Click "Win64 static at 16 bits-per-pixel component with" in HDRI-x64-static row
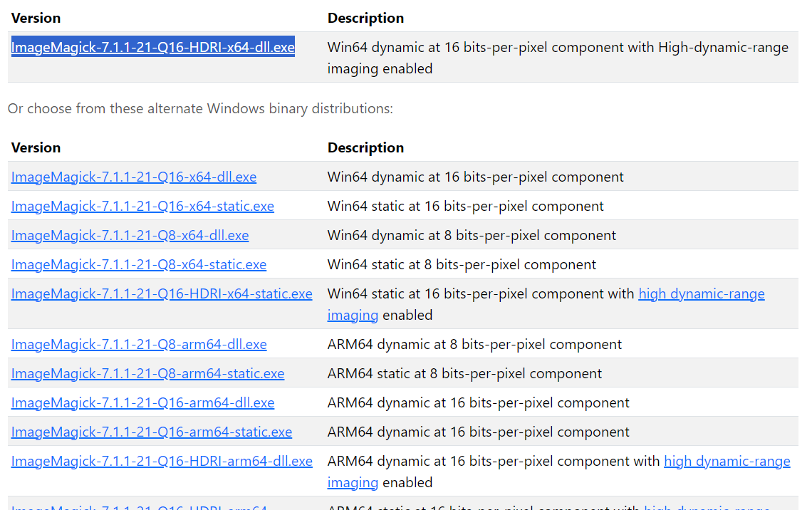 click(481, 293)
